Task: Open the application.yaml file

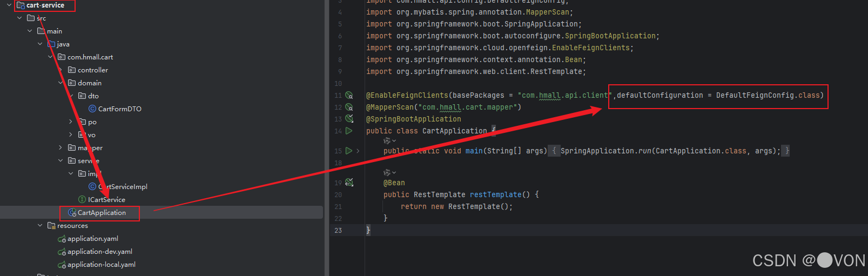Action: pos(93,238)
